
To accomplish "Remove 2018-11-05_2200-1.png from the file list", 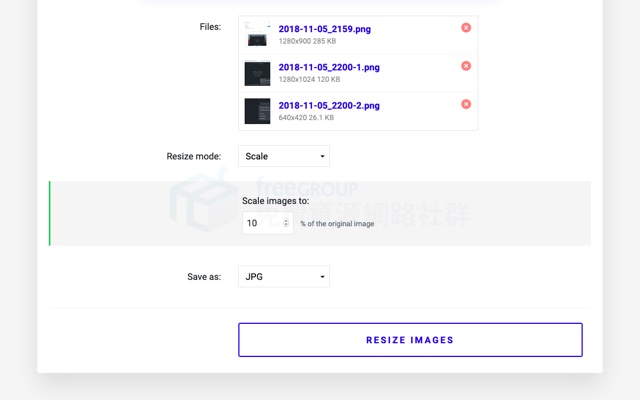I will pos(466,66).
